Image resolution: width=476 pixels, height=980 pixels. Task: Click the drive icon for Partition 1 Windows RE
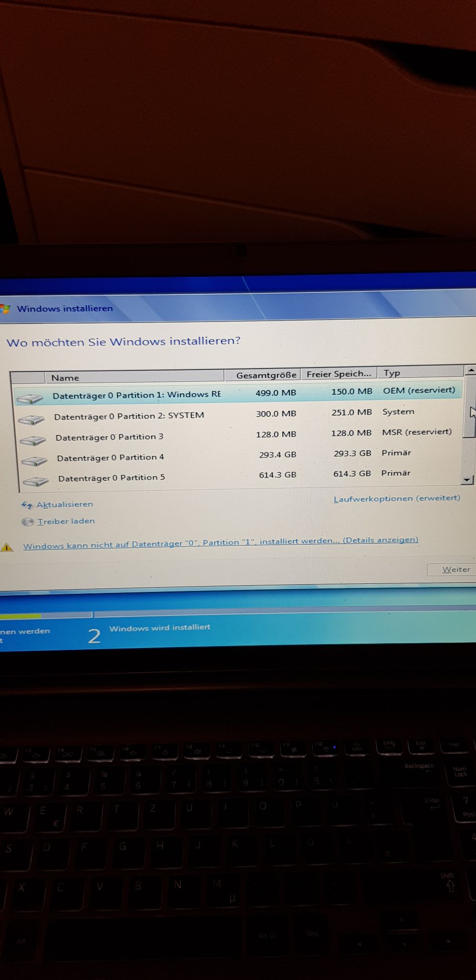[29, 398]
